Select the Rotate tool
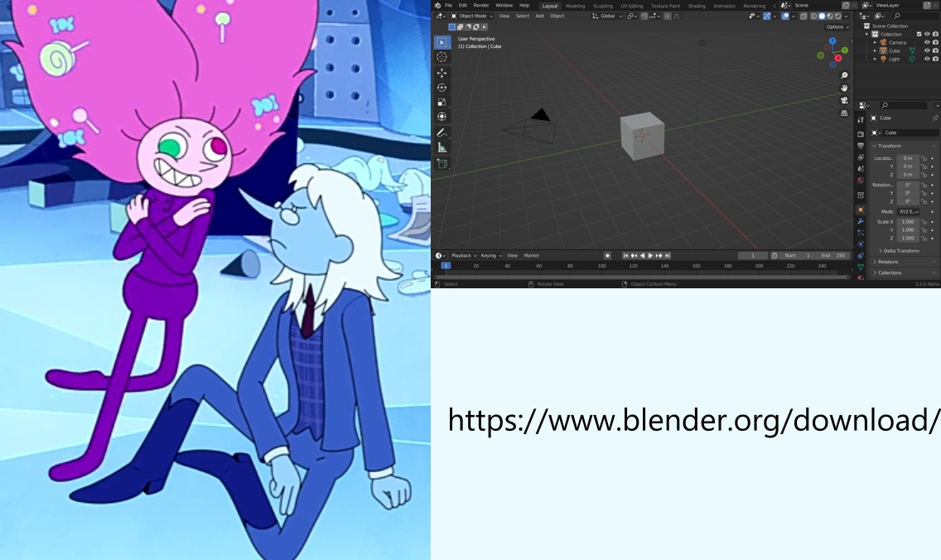The height and width of the screenshot is (560, 941). pos(442,88)
